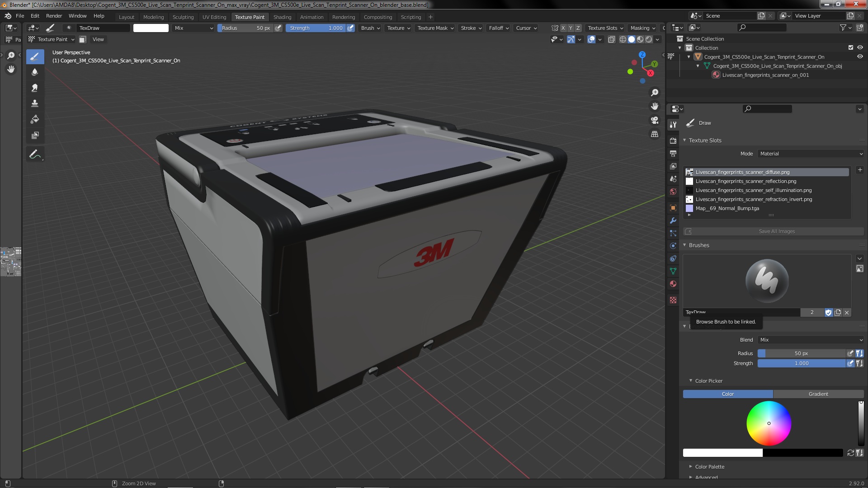Open Falloff dropdown
Screen dimensions: 868x488
pos(499,28)
